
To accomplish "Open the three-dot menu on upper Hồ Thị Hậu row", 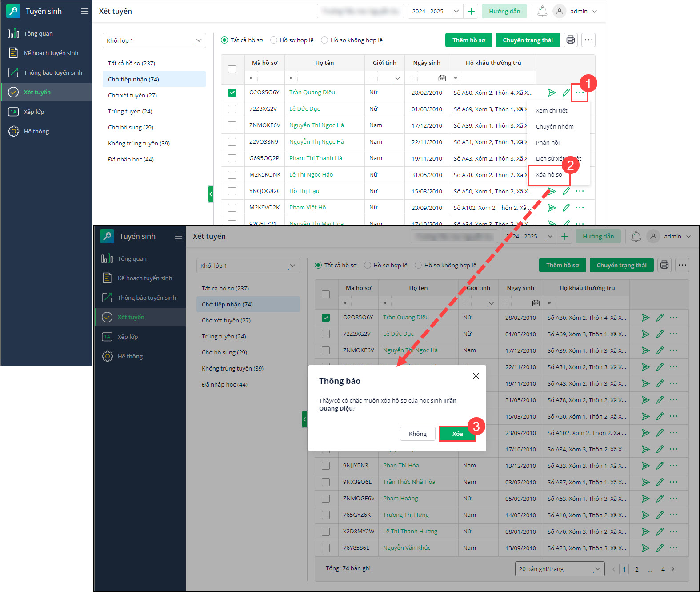I will [x=580, y=191].
